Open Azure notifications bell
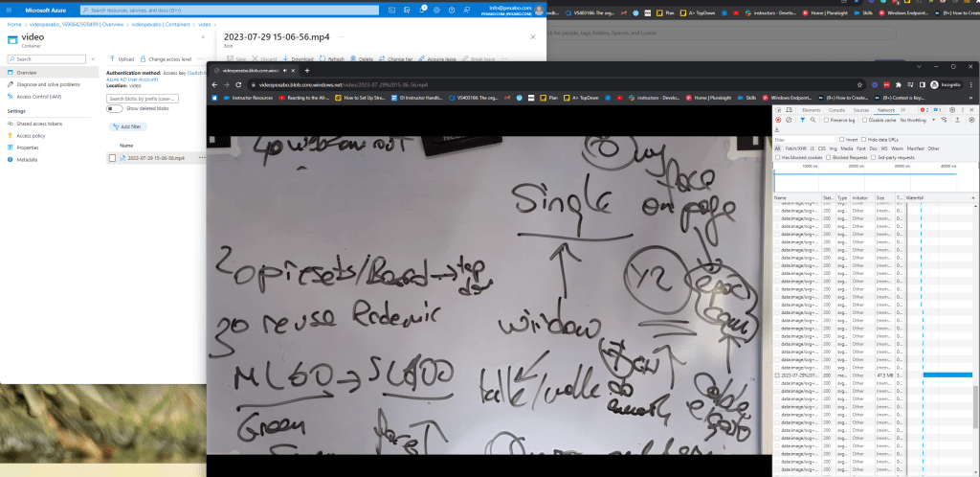This screenshot has width=980, height=477. [x=422, y=10]
